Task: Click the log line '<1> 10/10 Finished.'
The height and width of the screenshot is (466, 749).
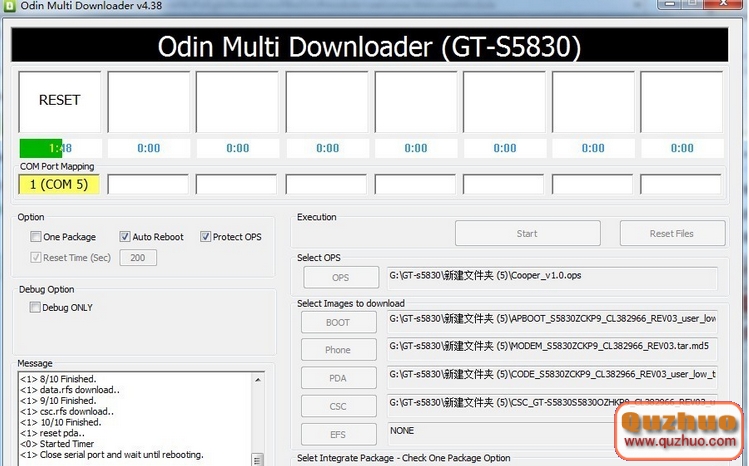Action: (61, 423)
